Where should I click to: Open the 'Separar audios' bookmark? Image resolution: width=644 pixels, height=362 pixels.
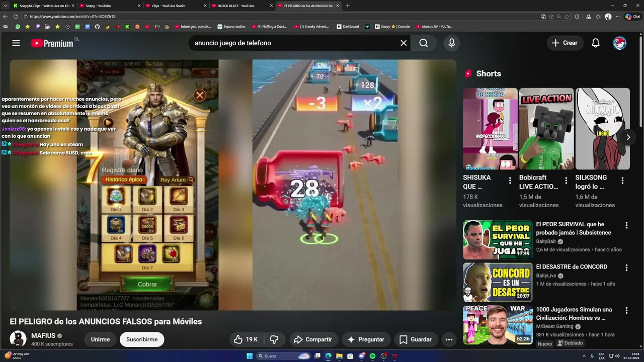231,27
